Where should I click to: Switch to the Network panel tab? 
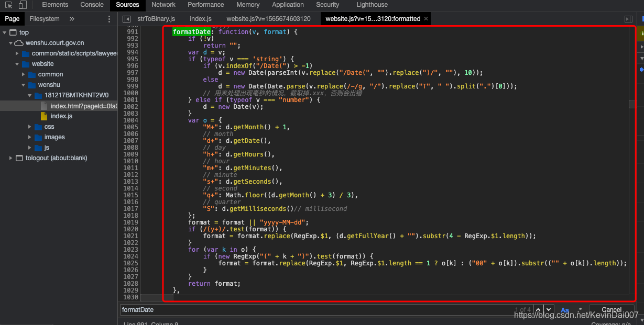click(163, 5)
